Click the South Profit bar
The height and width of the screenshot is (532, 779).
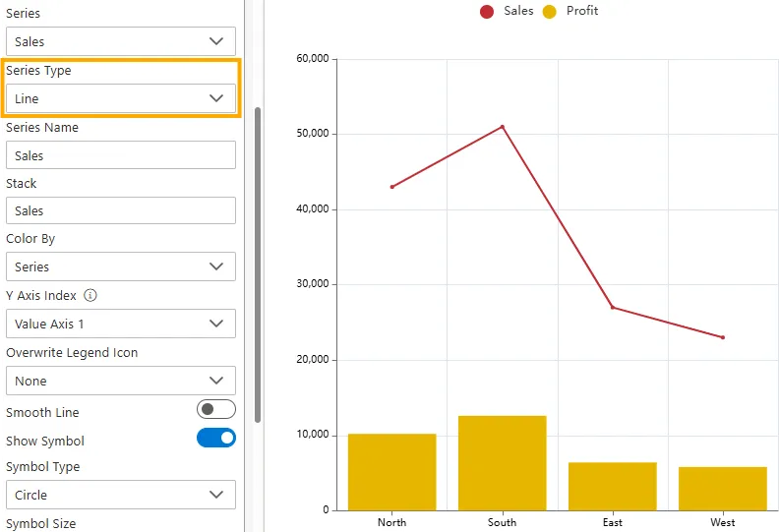pyautogui.click(x=502, y=462)
